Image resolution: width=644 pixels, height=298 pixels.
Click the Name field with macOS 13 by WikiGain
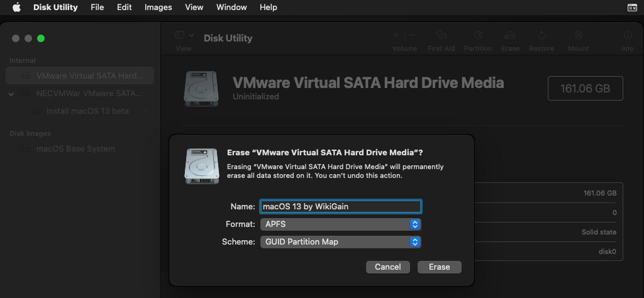pos(340,206)
